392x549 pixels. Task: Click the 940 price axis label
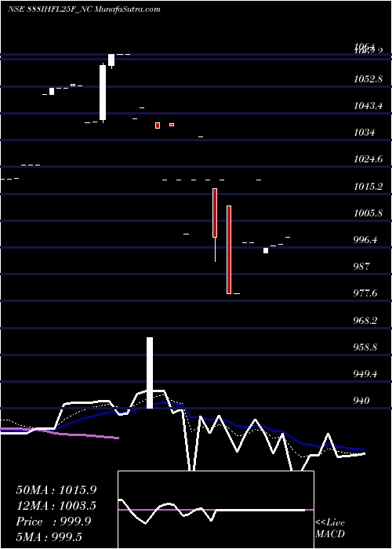[361, 400]
